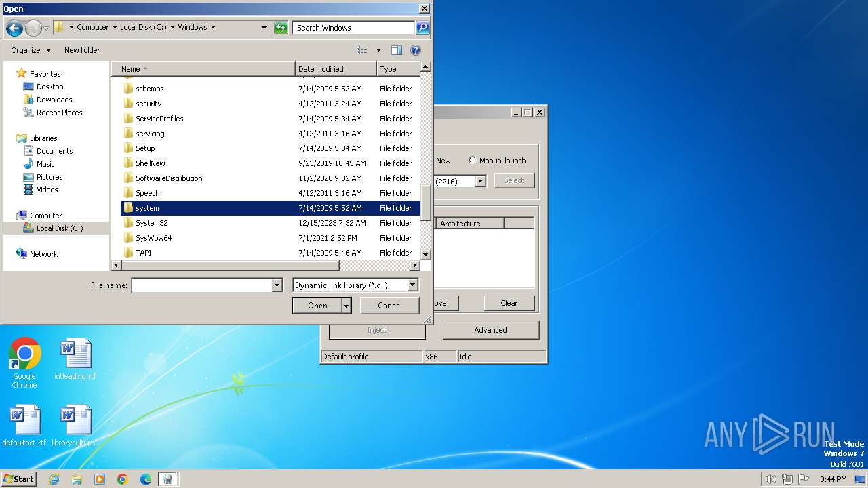The height and width of the screenshot is (488, 868).
Task: Click Local Disk (C:) in address breadcrumb
Action: pos(143,28)
